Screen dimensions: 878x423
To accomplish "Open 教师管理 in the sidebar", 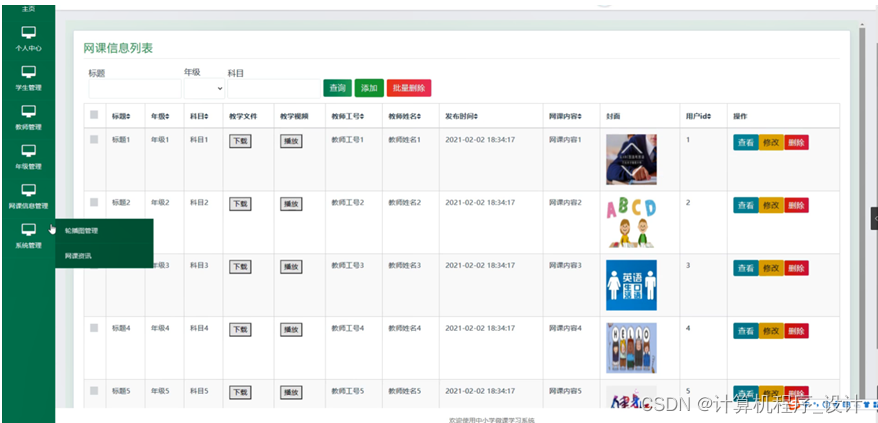I will 29,118.
